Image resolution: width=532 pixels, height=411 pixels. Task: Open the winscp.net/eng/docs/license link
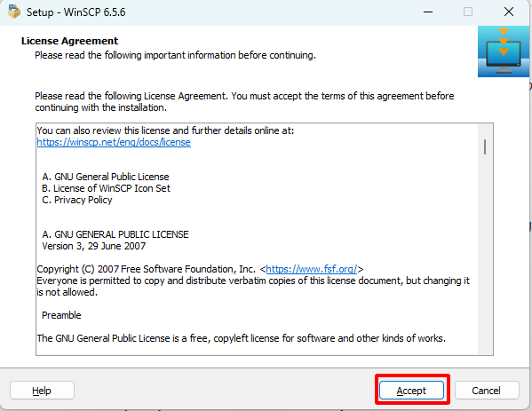[x=114, y=142]
